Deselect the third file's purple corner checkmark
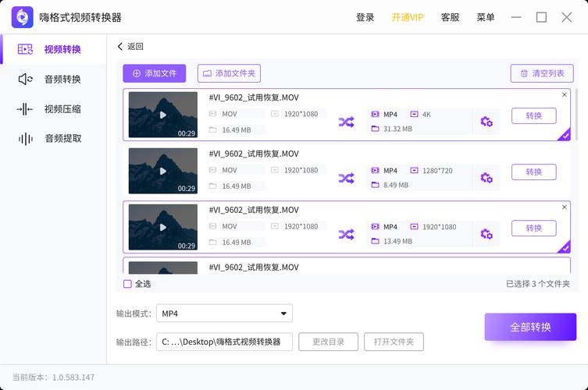588x390 pixels. point(565,248)
